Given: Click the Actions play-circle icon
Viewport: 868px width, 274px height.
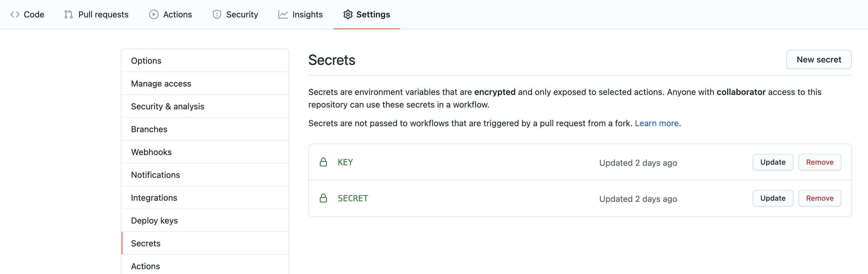Looking at the screenshot, I should [154, 14].
